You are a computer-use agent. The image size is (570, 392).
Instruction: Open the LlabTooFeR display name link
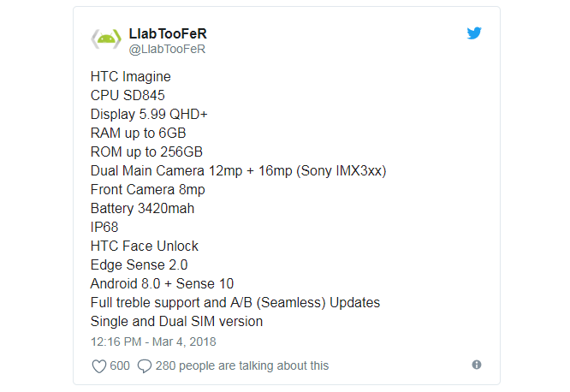point(167,33)
